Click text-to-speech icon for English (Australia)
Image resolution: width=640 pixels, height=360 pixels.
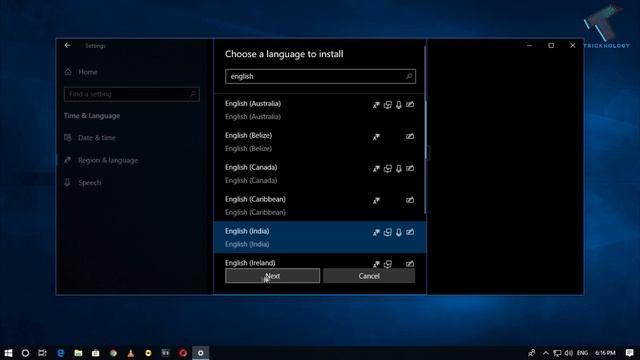pyautogui.click(x=388, y=105)
